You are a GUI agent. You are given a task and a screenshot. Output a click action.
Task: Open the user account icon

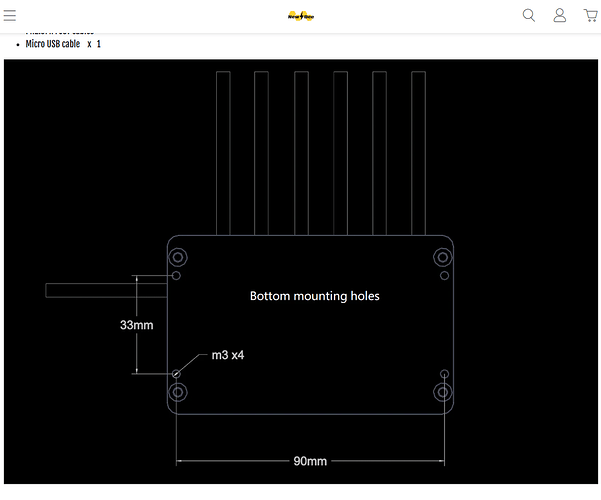coord(560,15)
